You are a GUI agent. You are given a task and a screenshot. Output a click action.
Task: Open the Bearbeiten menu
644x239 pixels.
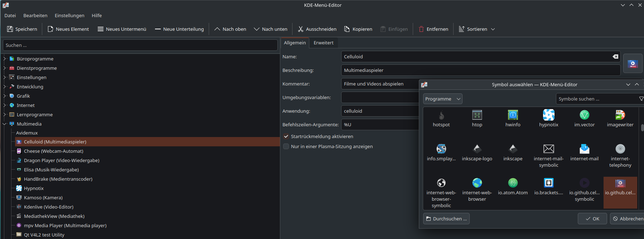[35, 15]
